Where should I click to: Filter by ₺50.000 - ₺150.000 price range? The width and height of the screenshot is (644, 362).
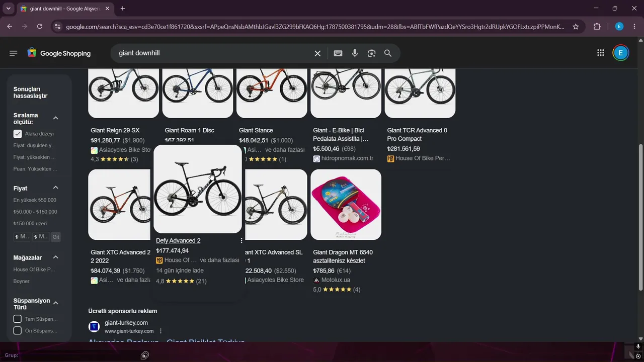[35, 212]
